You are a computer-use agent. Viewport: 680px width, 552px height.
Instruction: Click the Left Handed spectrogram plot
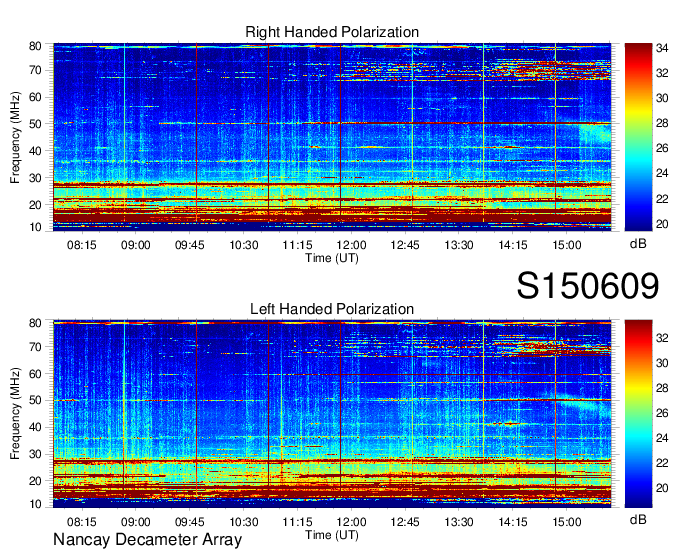coord(332,414)
